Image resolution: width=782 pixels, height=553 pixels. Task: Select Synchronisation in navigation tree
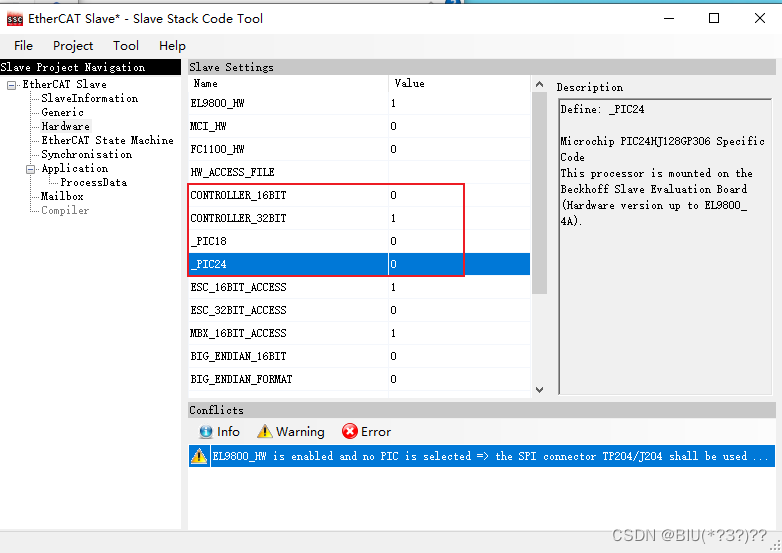(x=86, y=155)
